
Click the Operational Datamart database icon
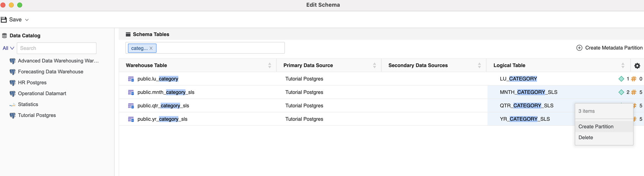pyautogui.click(x=13, y=94)
